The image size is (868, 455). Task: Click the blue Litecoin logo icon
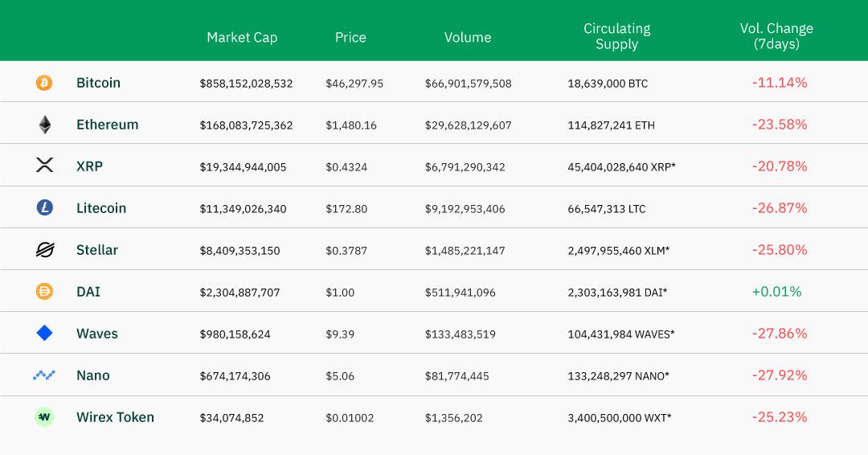tap(44, 207)
